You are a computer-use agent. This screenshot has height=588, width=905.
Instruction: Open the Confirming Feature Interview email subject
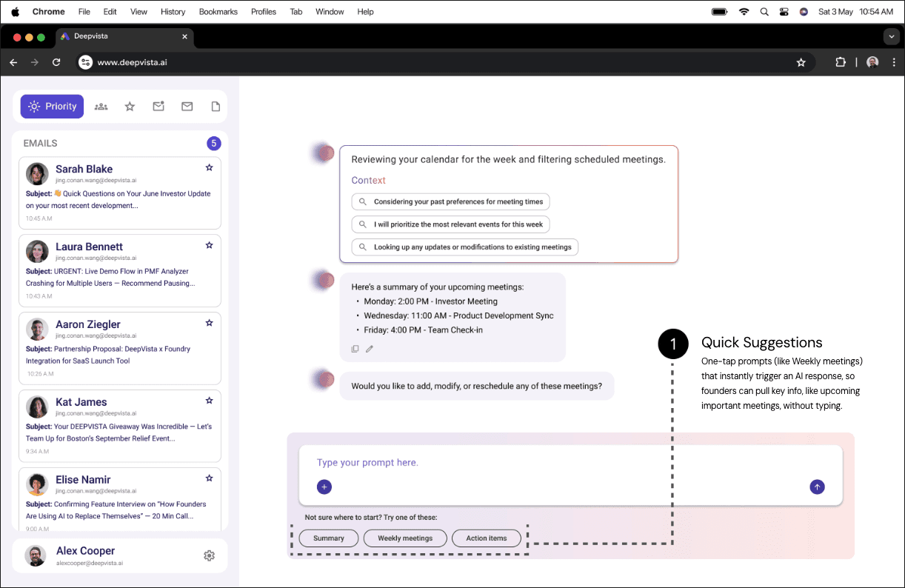[x=116, y=510]
